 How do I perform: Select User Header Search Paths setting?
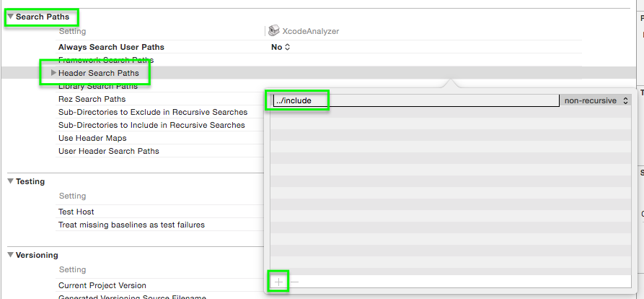(108, 151)
